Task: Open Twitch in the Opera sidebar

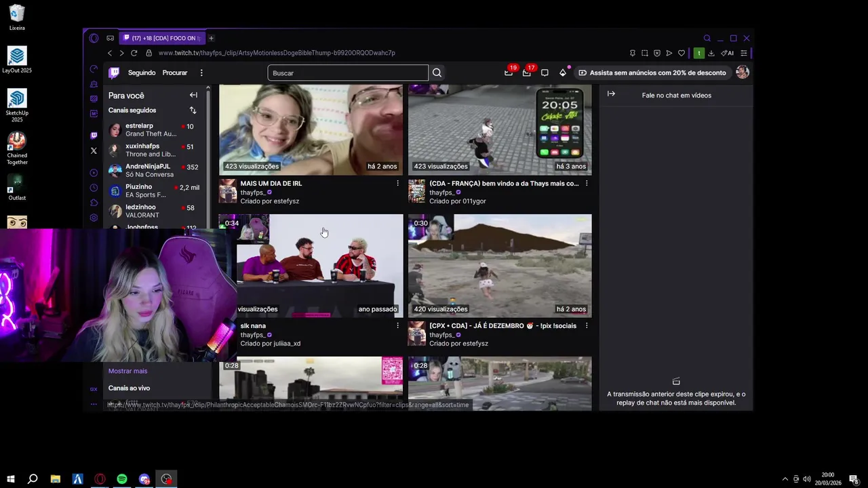Action: click(94, 136)
